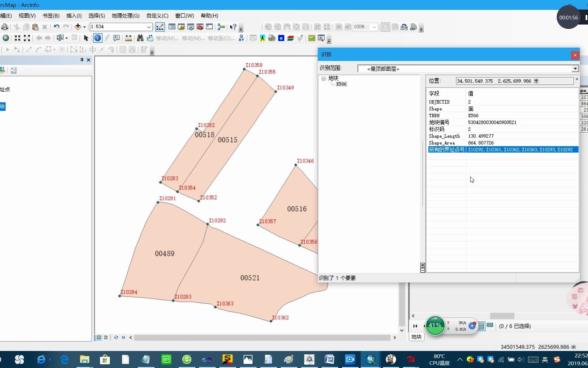Toggle the Editor Toolbar button
Screen dimensions: 588x368
coord(160,27)
